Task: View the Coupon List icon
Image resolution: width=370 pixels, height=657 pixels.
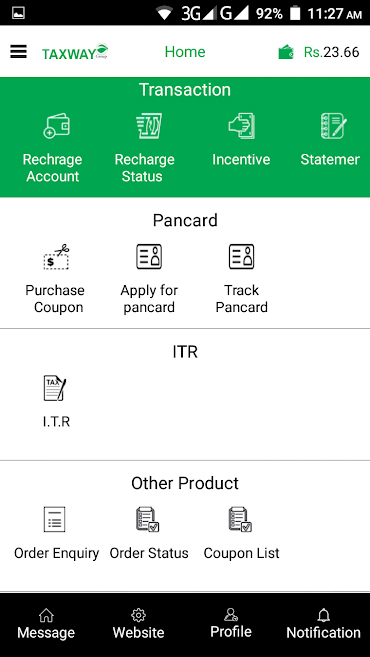Action: [x=240, y=519]
